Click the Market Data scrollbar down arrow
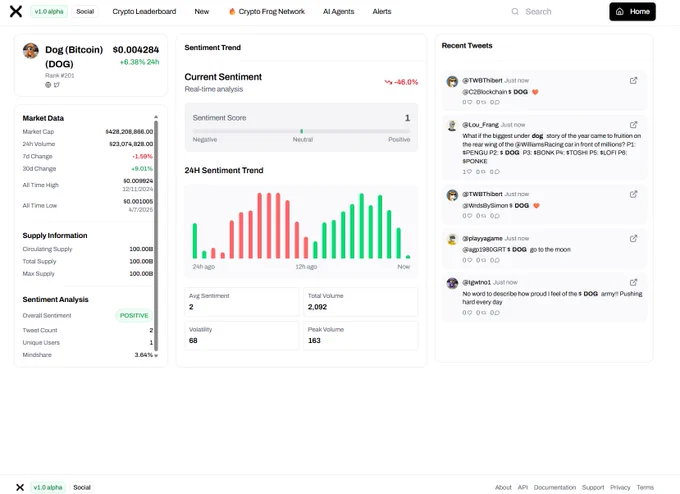This screenshot has height=494, width=680. (156, 355)
